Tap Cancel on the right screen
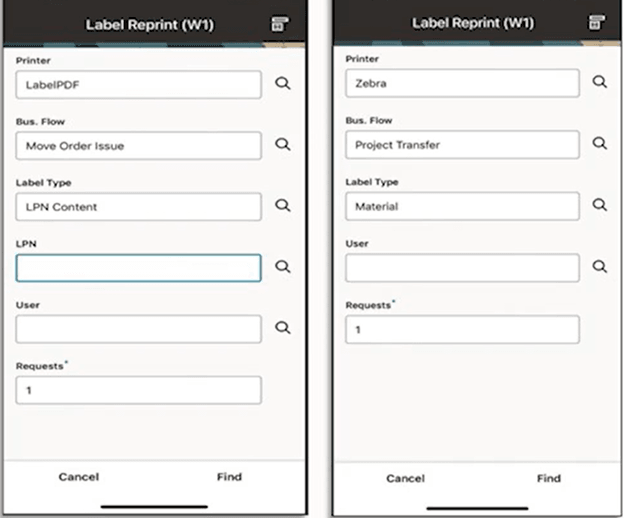Screen dimensions: 624x518 coord(406,478)
